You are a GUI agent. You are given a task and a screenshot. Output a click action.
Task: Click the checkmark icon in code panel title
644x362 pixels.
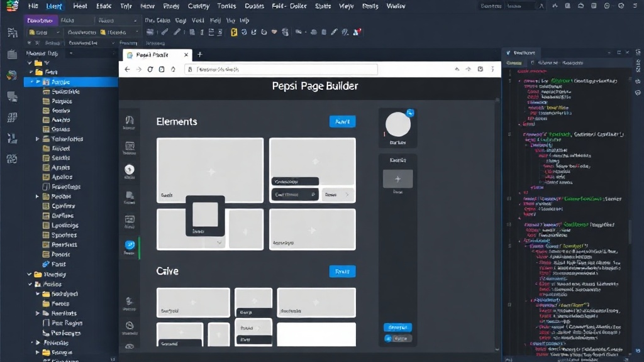click(508, 53)
